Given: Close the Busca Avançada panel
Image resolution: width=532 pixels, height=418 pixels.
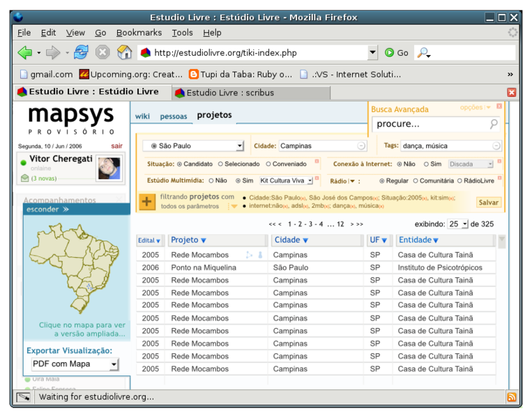Looking at the screenshot, I should pos(499,106).
